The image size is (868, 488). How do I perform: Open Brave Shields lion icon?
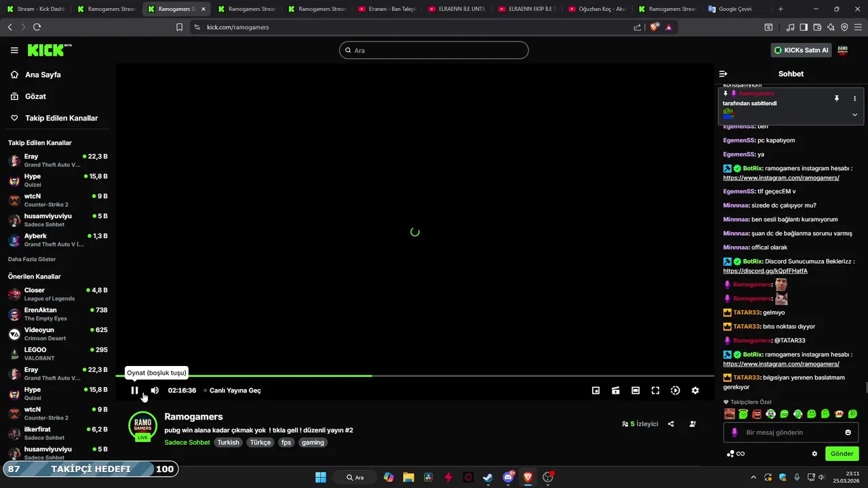point(654,27)
